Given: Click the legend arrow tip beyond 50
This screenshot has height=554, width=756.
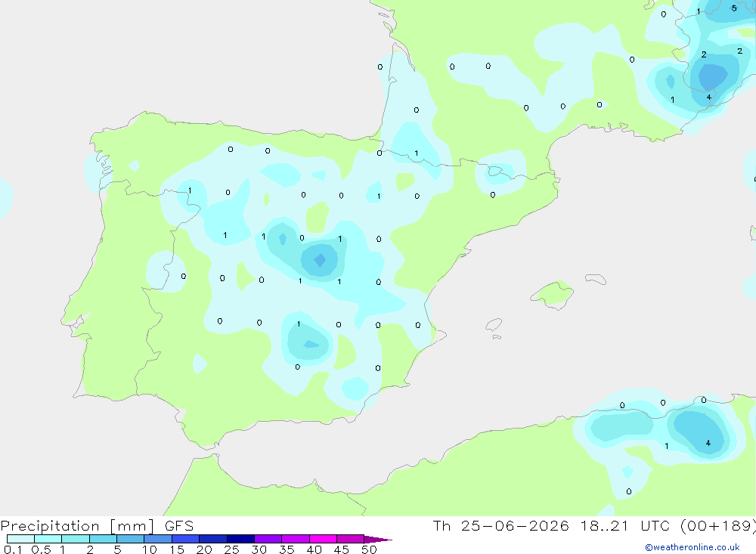Looking at the screenshot, I should pyautogui.click(x=379, y=540).
